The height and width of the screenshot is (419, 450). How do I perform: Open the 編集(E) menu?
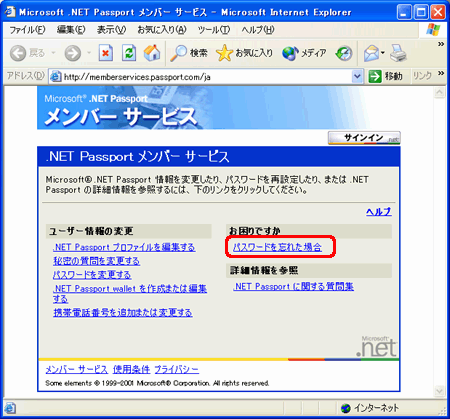tap(71, 30)
